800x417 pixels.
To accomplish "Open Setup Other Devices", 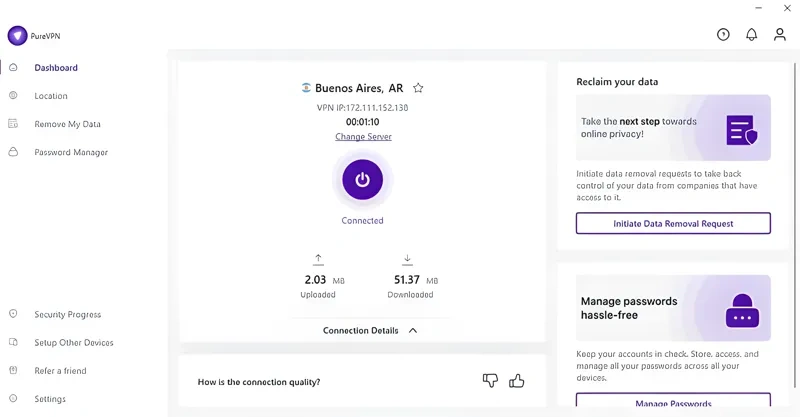I will point(74,342).
